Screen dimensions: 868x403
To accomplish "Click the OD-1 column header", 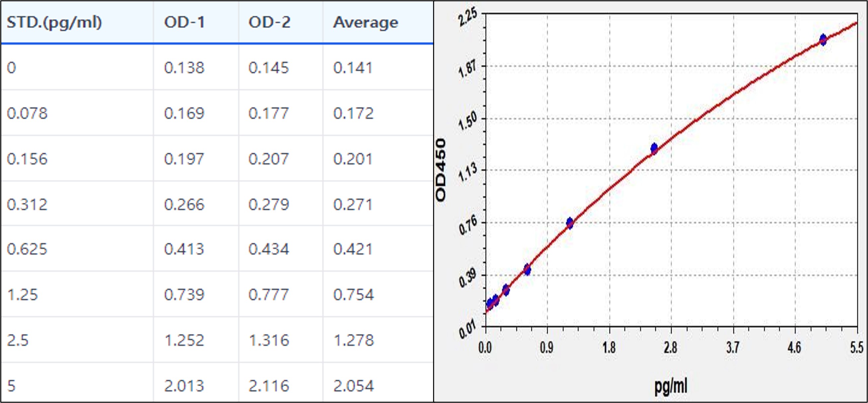I will point(184,23).
